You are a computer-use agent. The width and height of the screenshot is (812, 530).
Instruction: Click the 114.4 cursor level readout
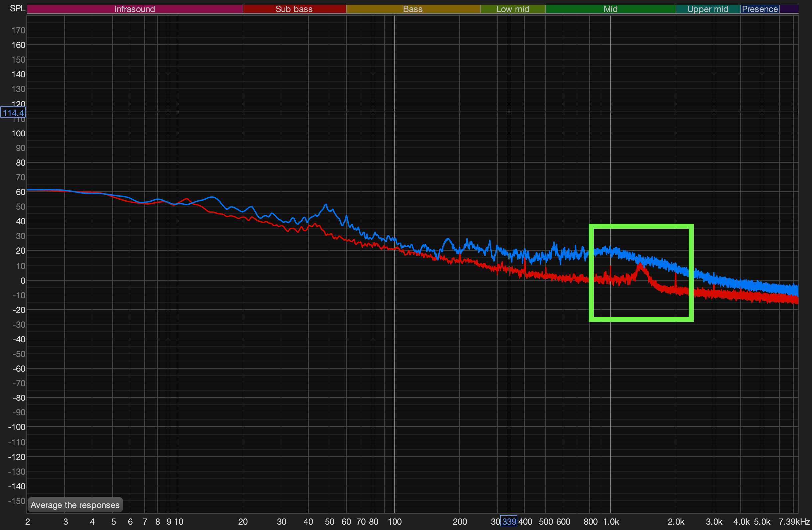tap(13, 112)
